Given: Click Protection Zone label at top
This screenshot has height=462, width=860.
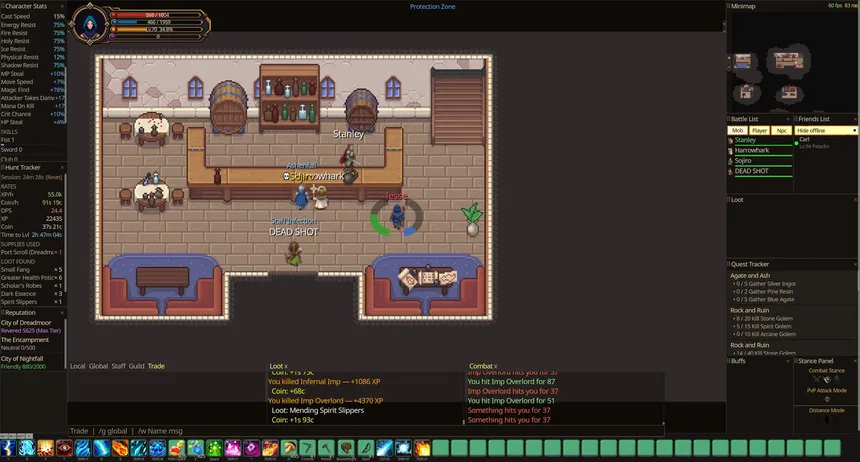Looking at the screenshot, I should click(x=432, y=7).
